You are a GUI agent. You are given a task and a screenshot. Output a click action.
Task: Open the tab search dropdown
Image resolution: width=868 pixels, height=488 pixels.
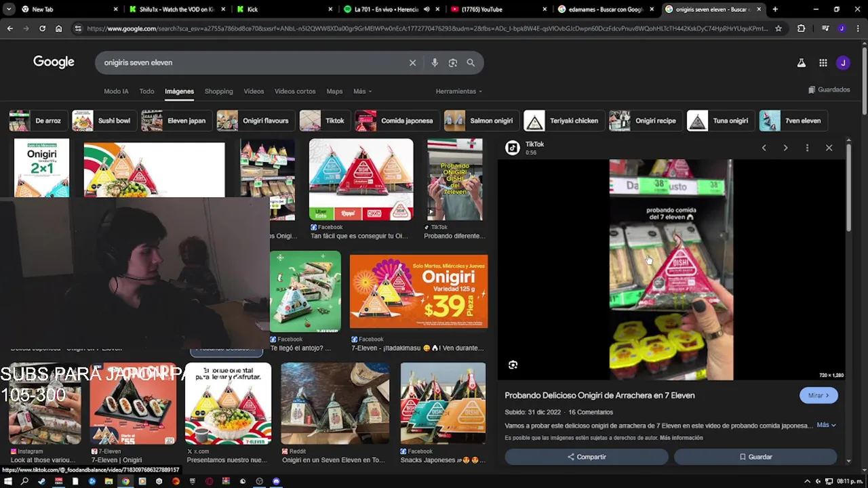click(x=9, y=9)
